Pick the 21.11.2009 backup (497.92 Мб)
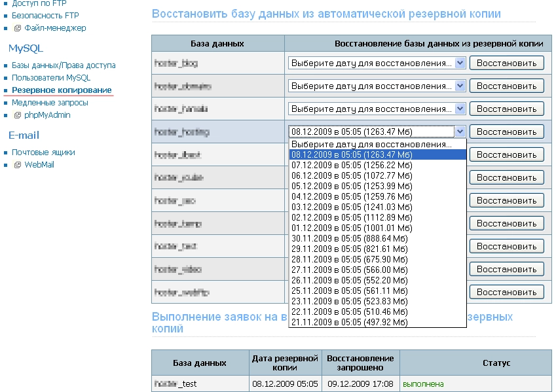Screen dimensions: 556x392 tap(350, 322)
